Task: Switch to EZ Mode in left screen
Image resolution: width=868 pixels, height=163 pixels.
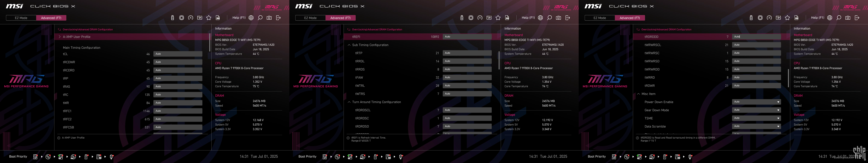Action: click(x=21, y=18)
